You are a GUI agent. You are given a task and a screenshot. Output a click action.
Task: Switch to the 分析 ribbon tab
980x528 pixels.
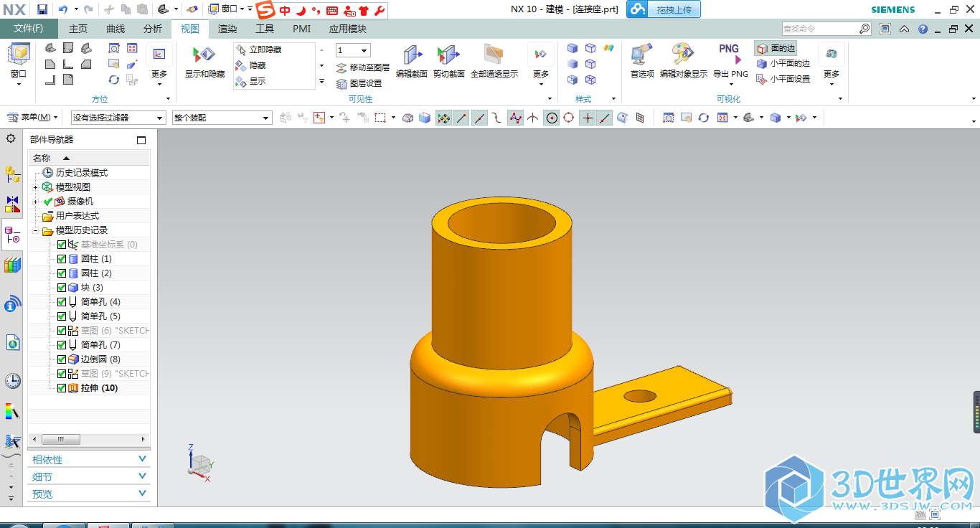coord(153,29)
